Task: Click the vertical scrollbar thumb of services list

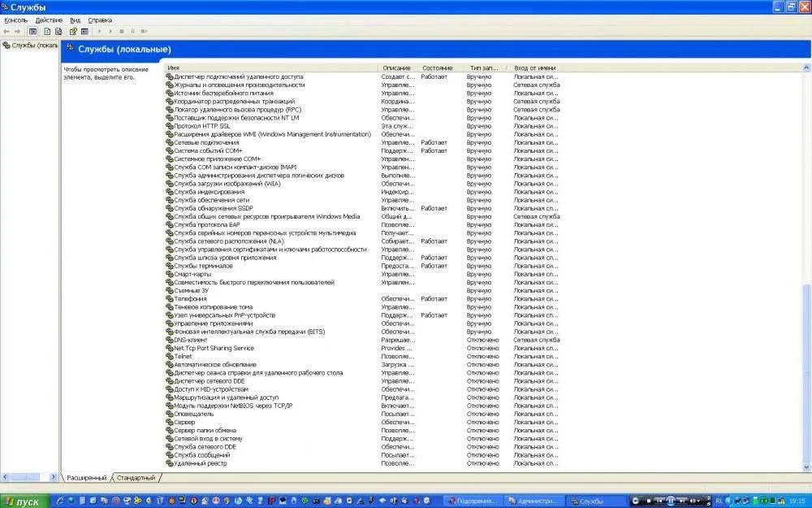Action: (x=806, y=373)
